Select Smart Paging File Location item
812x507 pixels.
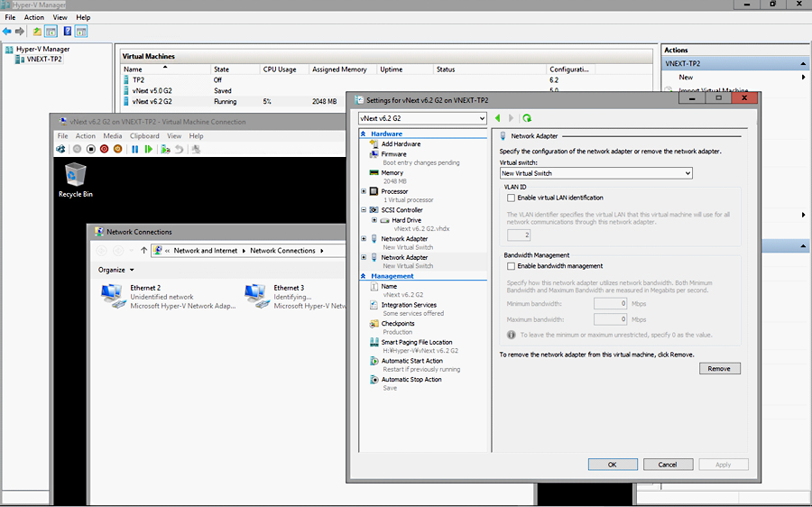coord(416,342)
